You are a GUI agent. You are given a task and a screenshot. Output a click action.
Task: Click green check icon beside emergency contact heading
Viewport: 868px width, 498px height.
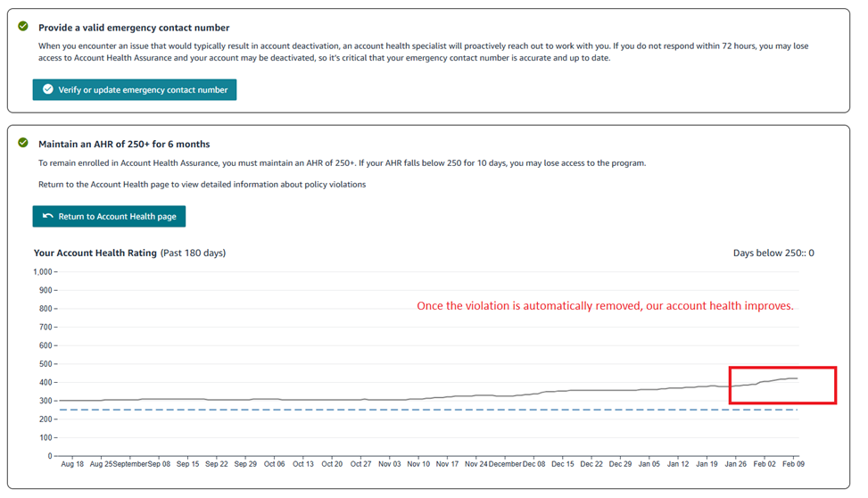click(22, 26)
